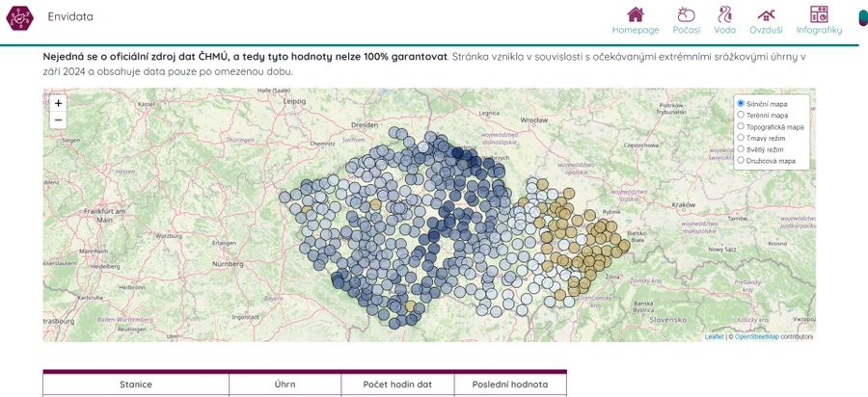Open the Homepage house icon
868x397 pixels.
[x=635, y=14]
